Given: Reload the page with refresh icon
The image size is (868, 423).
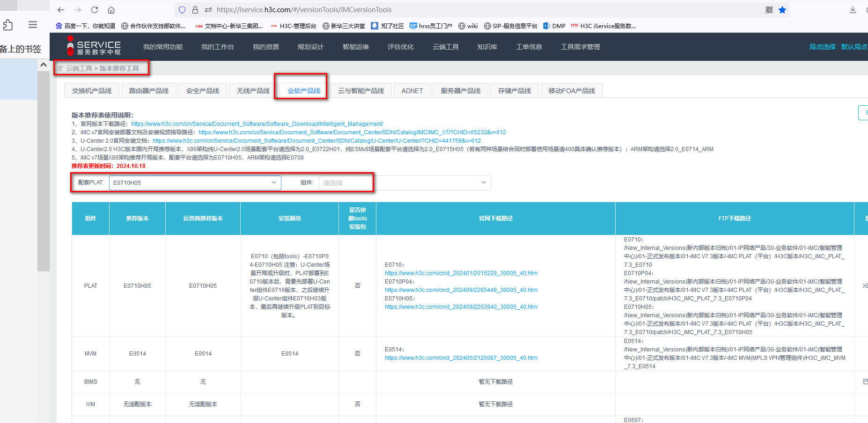Looking at the screenshot, I should coord(95,10).
